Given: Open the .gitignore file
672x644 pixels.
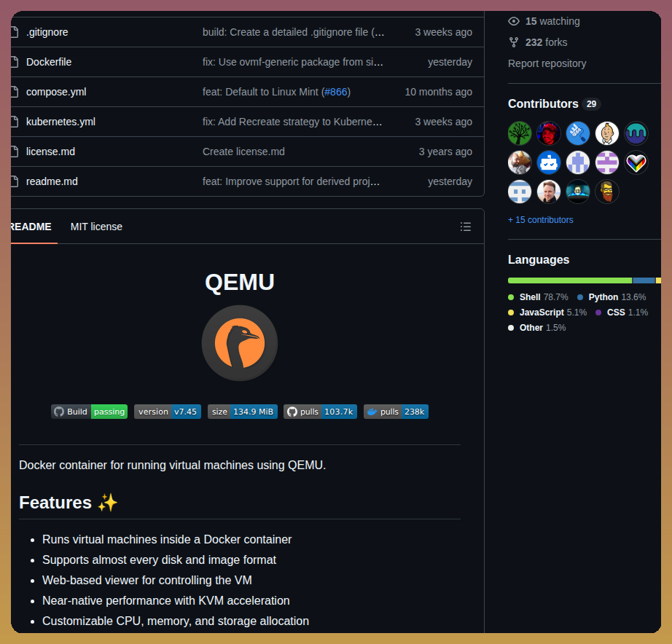Looking at the screenshot, I should (47, 32).
